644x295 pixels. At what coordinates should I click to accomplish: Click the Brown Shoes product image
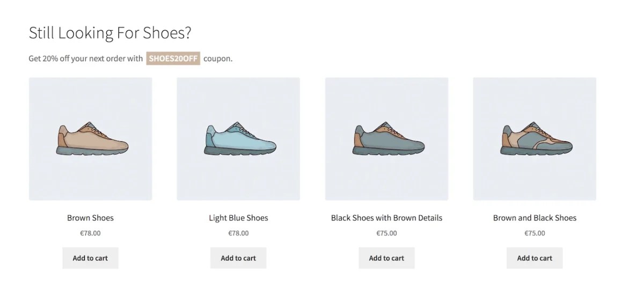tap(90, 139)
